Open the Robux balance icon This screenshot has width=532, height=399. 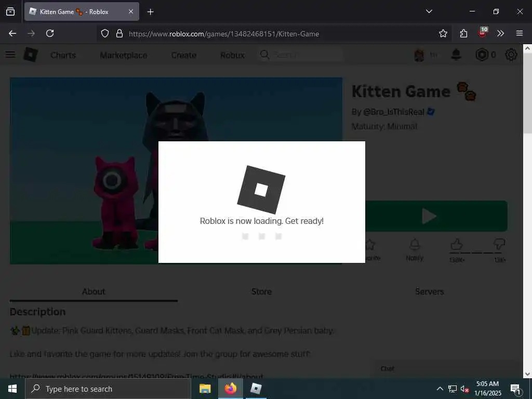[482, 55]
